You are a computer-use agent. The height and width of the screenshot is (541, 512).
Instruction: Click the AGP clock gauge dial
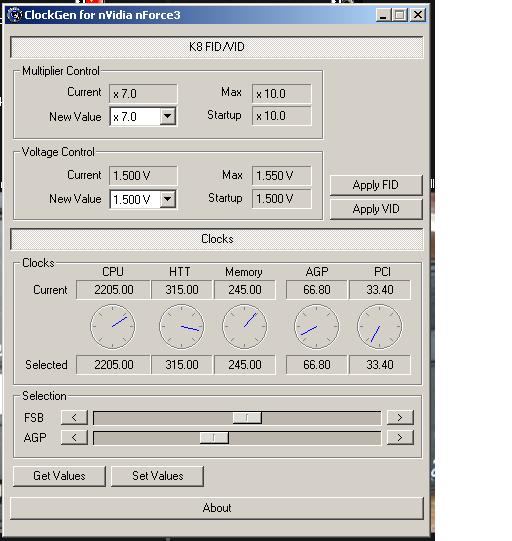tap(316, 326)
